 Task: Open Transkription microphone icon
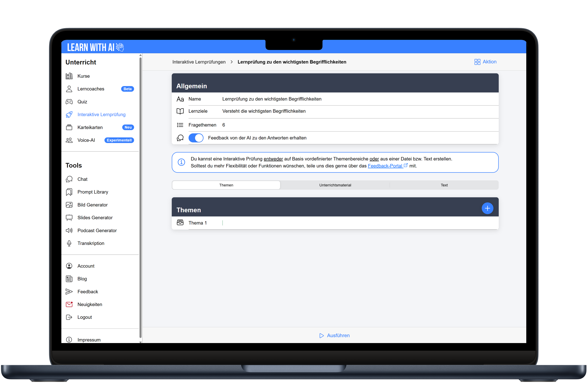pos(69,243)
